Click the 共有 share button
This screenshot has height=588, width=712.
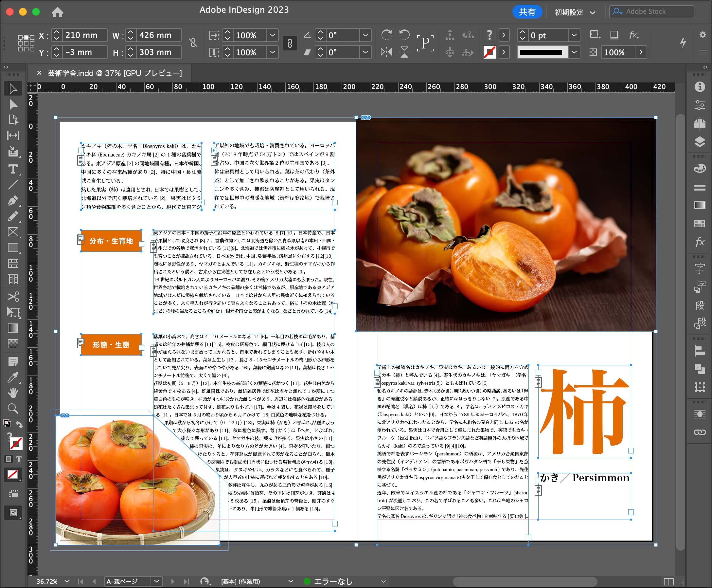click(527, 12)
